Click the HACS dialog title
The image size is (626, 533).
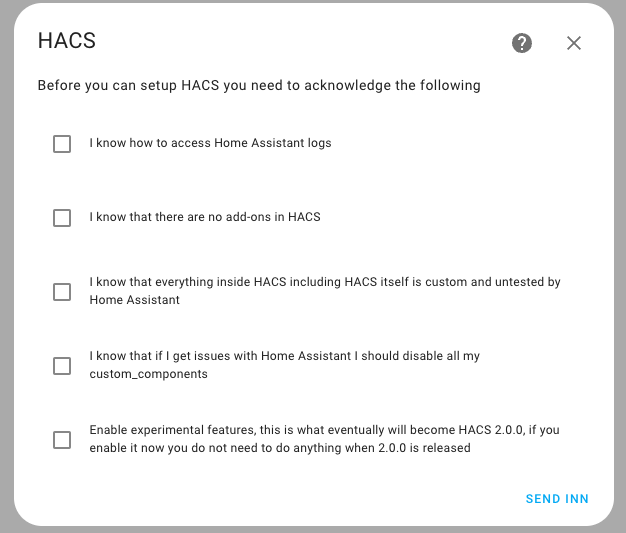[x=66, y=42]
